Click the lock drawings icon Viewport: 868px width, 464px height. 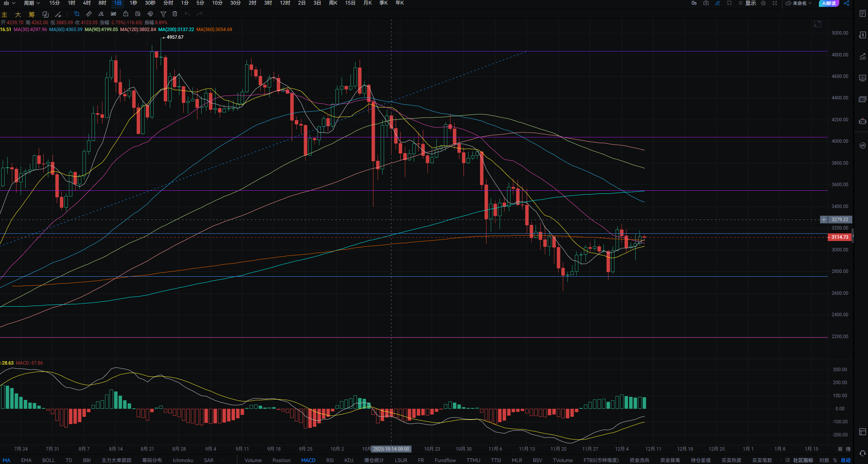coord(126,14)
